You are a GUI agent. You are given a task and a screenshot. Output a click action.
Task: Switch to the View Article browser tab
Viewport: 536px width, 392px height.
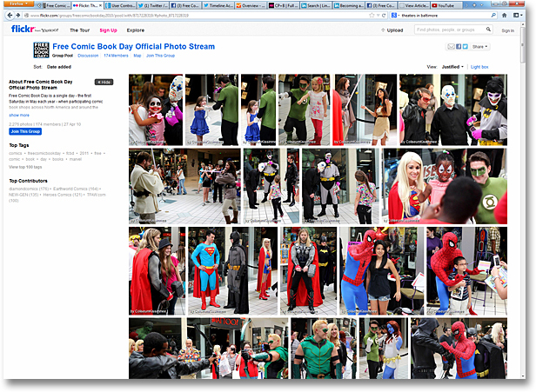(413, 5)
